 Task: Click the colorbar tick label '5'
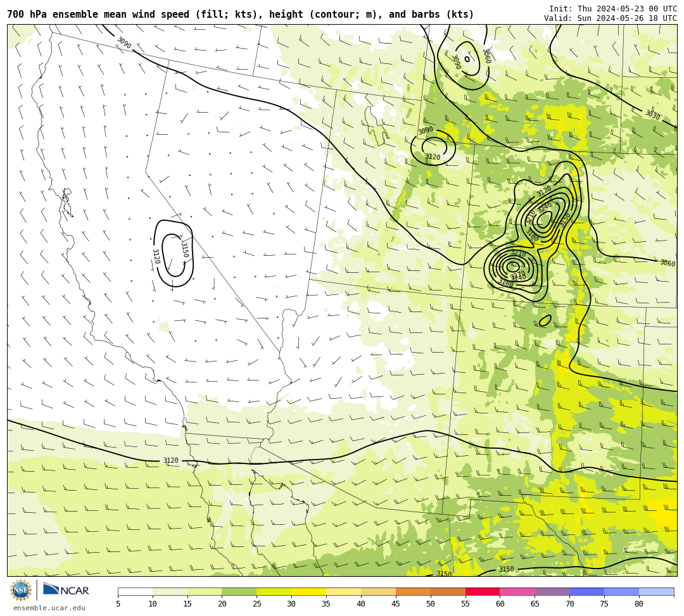click(118, 604)
